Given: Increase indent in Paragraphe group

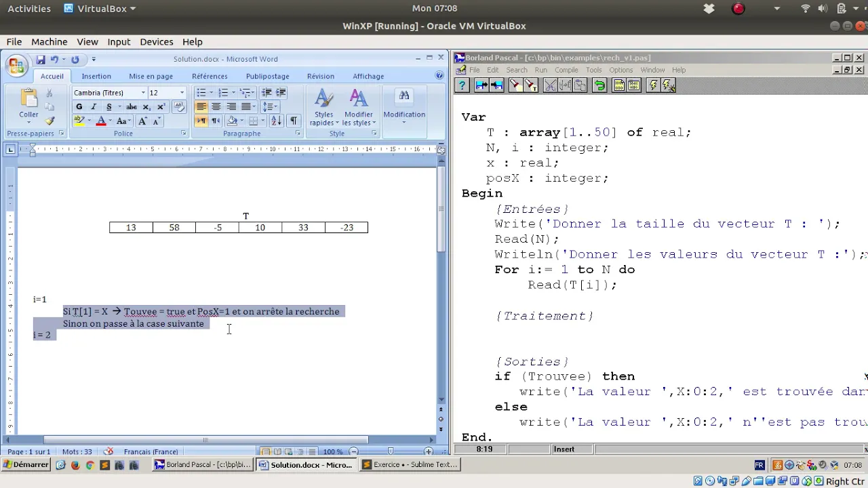Looking at the screenshot, I should click(x=280, y=93).
